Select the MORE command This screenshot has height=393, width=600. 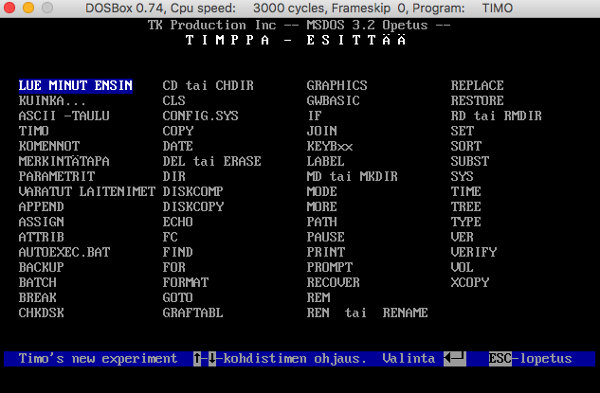pyautogui.click(x=322, y=207)
